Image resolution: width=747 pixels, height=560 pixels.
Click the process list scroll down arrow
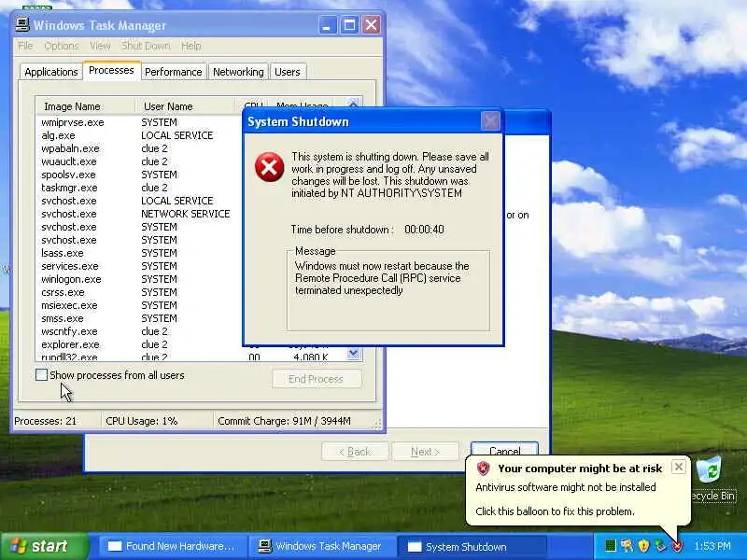(354, 354)
